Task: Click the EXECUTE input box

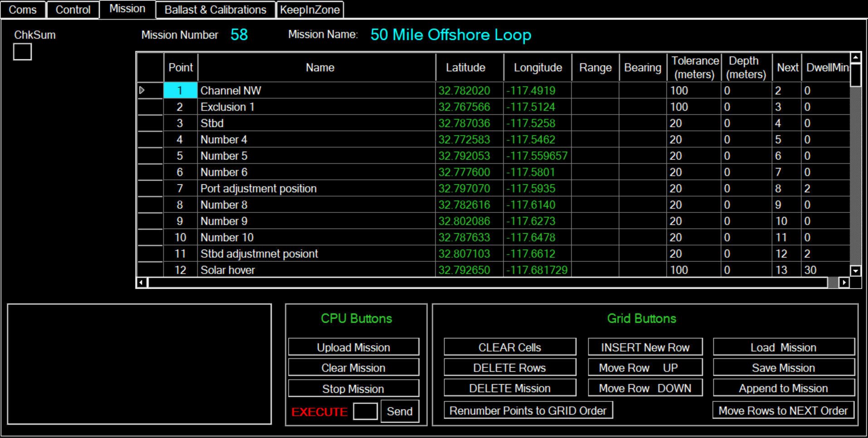Action: coord(365,411)
